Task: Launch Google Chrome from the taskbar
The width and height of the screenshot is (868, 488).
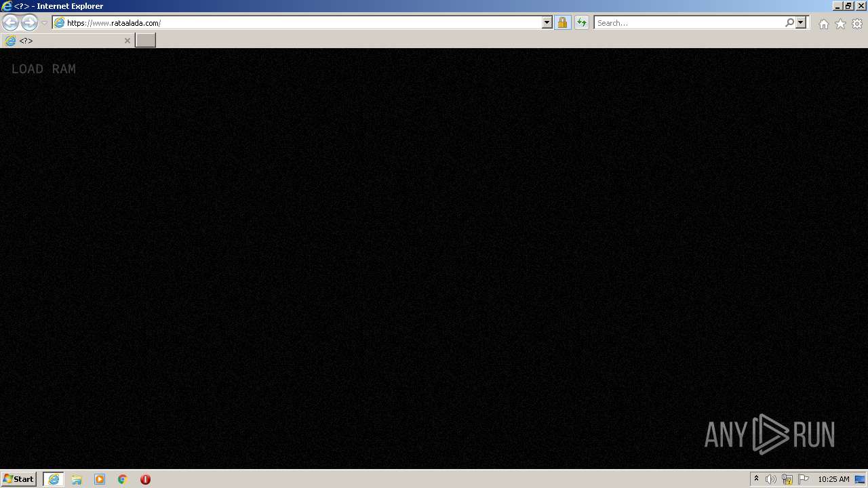Action: (x=123, y=479)
